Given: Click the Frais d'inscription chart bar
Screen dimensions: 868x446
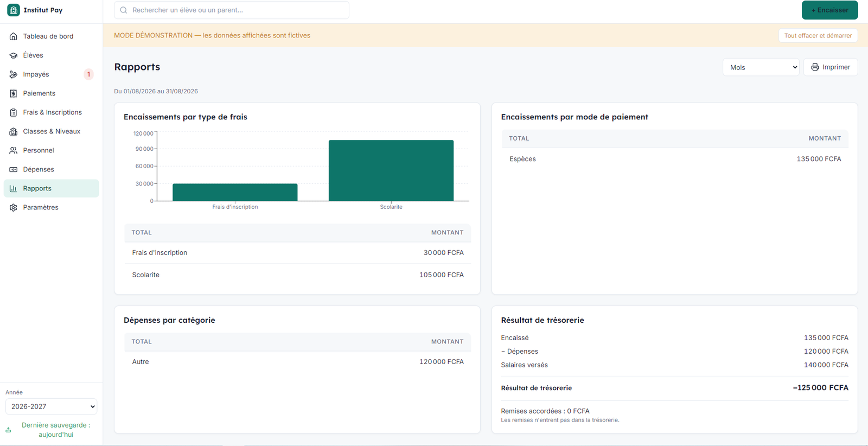Looking at the screenshot, I should coord(235,192).
